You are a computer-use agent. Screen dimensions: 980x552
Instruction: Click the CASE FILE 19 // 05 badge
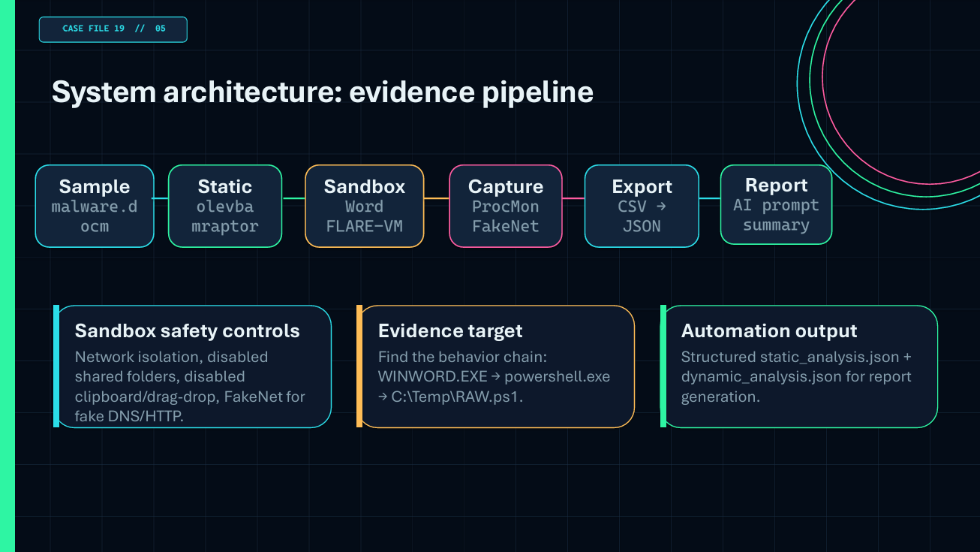point(113,29)
